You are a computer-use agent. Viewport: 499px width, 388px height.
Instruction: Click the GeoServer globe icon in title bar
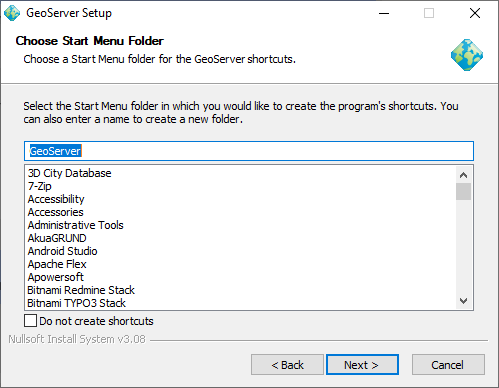tap(12, 13)
